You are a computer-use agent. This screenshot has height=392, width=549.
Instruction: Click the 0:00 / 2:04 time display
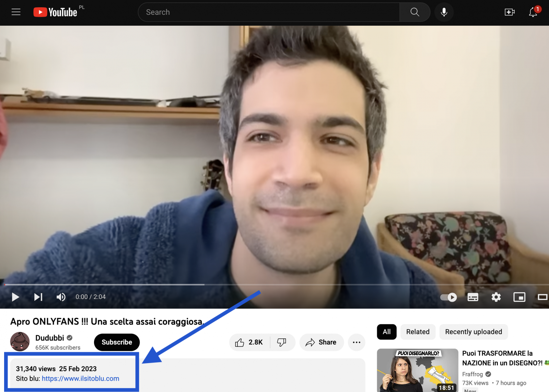click(x=91, y=297)
